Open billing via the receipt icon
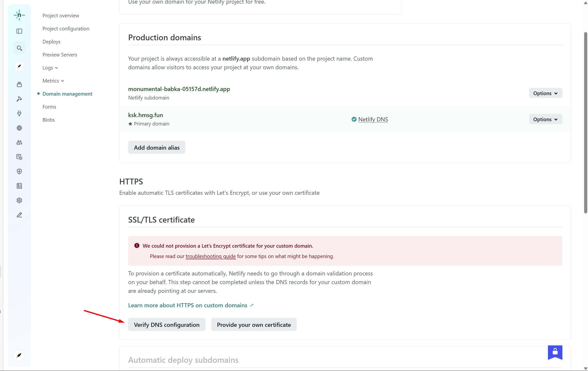Image resolution: width=588 pixels, height=371 pixels. pyautogui.click(x=19, y=186)
